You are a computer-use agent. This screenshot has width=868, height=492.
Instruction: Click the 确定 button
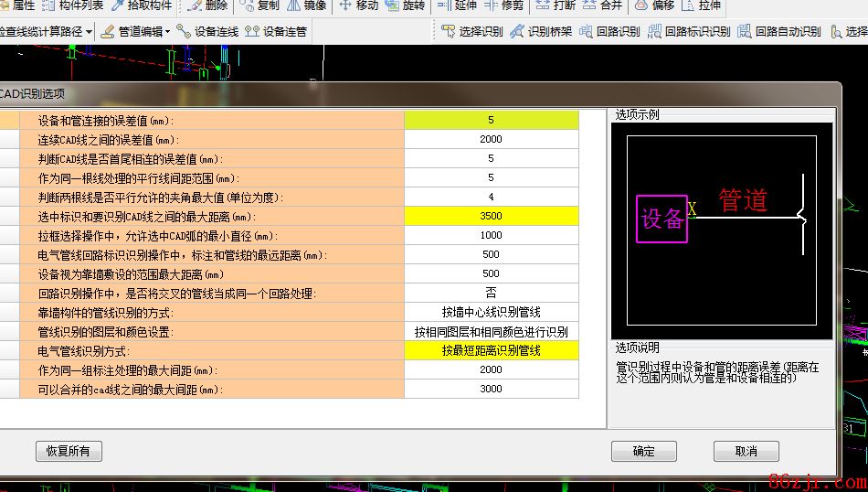(643, 451)
